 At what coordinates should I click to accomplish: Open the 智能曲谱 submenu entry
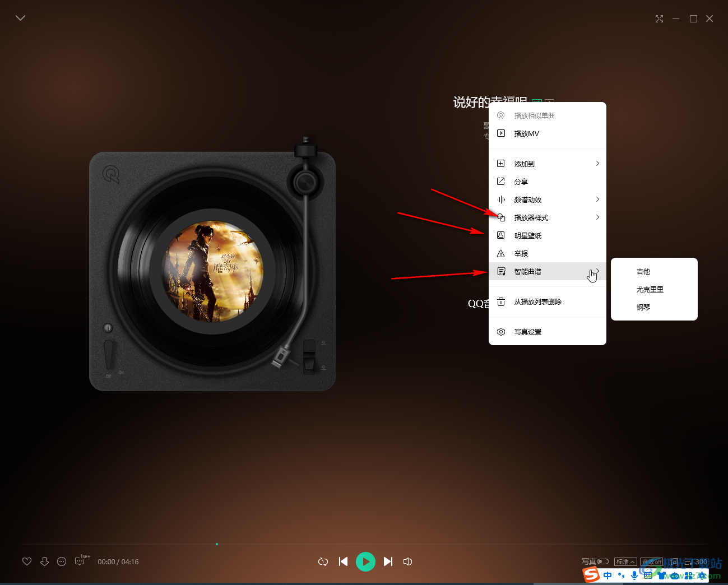point(548,271)
